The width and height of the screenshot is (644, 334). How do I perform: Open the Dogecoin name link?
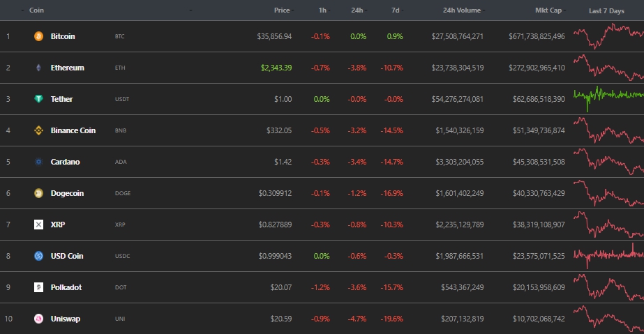(67, 193)
